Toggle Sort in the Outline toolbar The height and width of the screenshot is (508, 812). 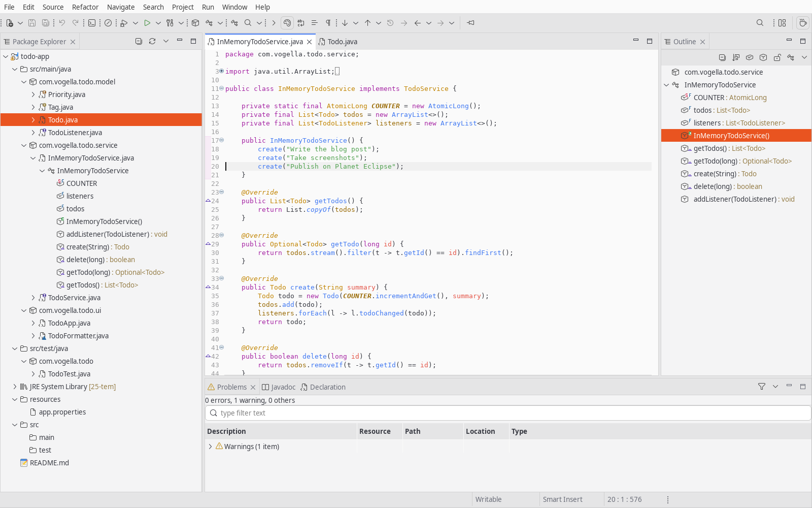point(736,57)
